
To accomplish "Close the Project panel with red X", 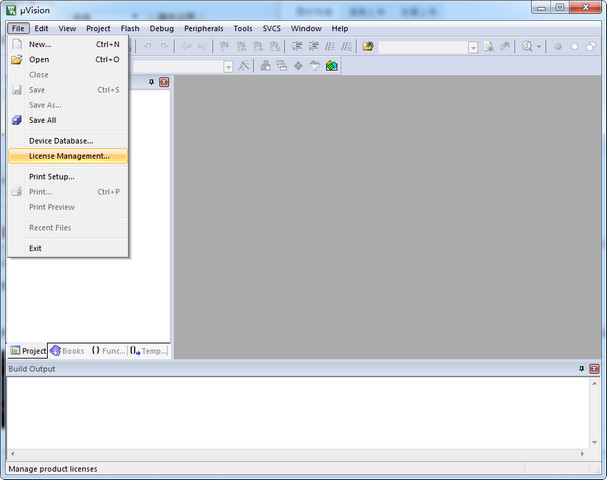I will pyautogui.click(x=164, y=82).
